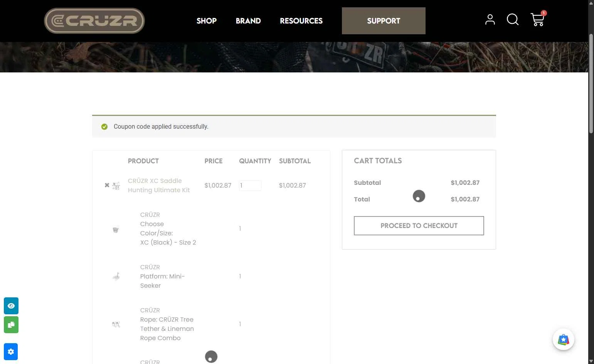Click the PRICE column header
594x364 pixels.
click(214, 161)
